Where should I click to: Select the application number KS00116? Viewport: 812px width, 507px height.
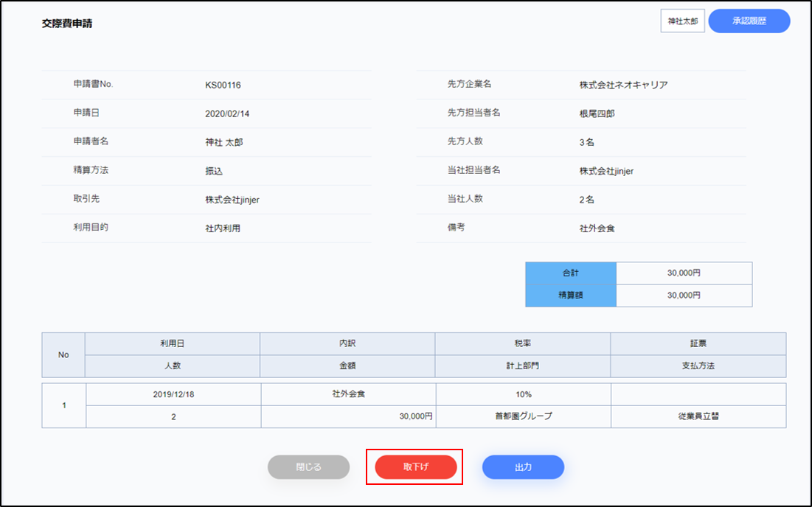pyautogui.click(x=223, y=85)
